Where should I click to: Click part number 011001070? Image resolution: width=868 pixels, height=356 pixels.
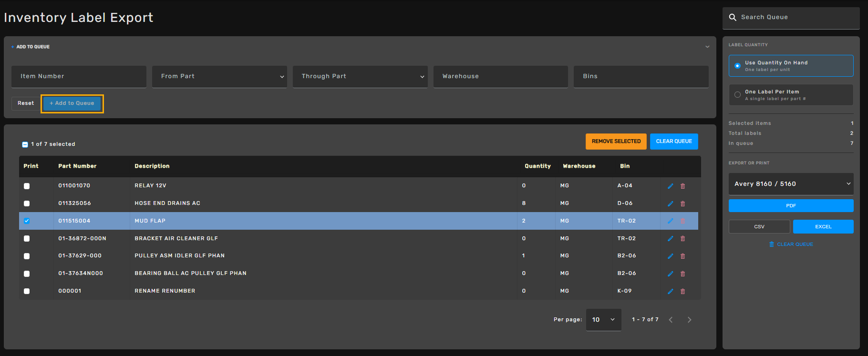[x=74, y=186]
